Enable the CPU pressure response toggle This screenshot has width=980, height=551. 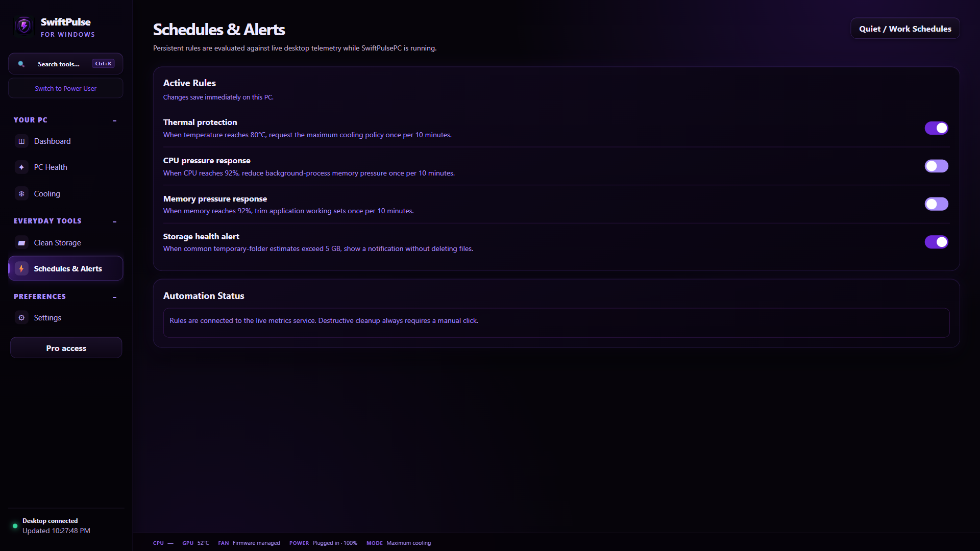[936, 166]
